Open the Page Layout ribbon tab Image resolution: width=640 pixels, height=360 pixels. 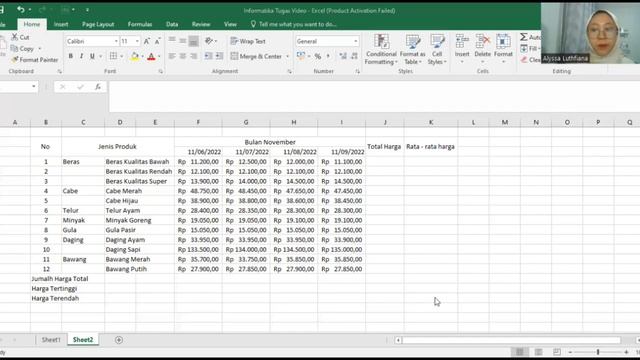[98, 24]
